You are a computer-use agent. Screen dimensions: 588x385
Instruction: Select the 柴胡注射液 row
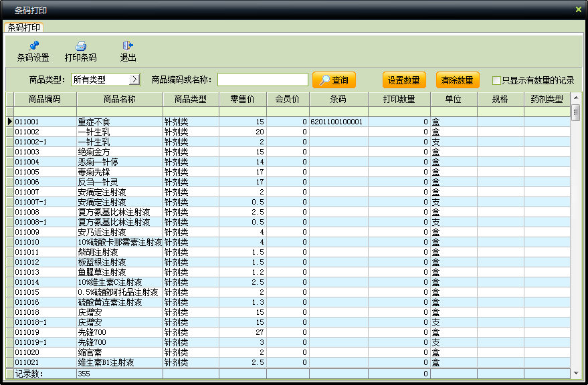coord(288,252)
